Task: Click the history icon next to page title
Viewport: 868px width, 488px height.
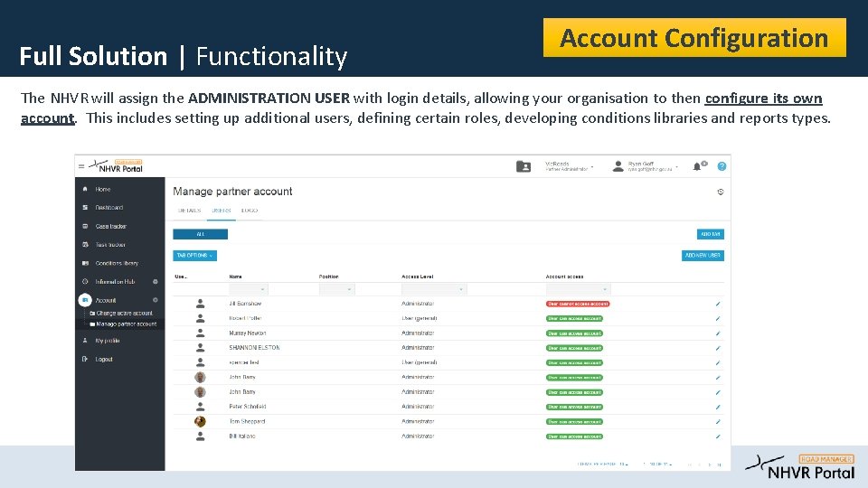Action: [721, 192]
